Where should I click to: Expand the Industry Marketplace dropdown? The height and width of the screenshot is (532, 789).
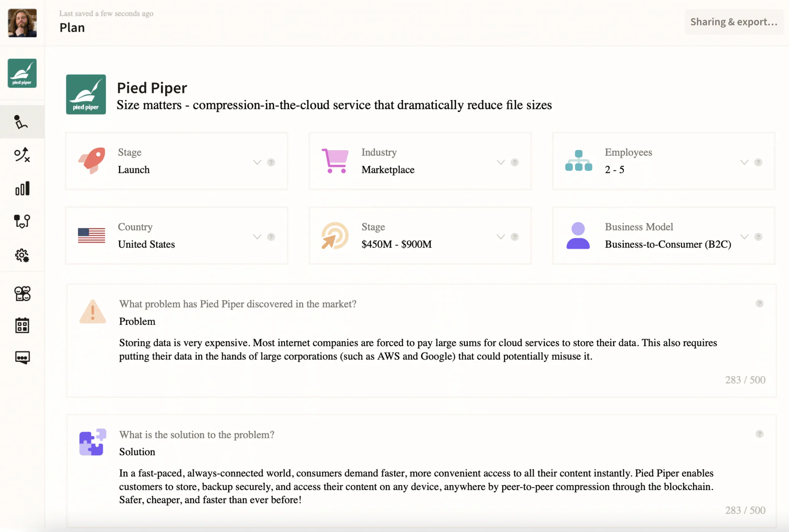[x=501, y=163]
